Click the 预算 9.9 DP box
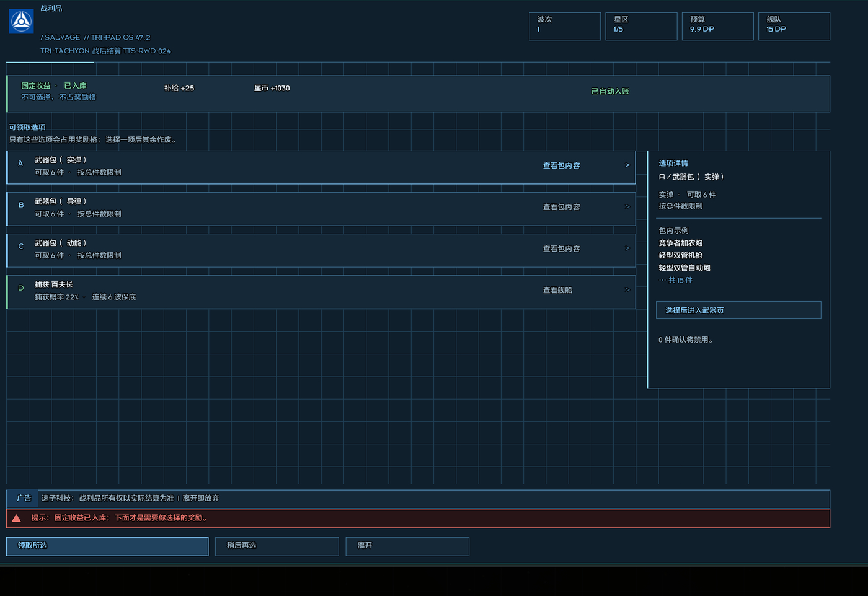This screenshot has width=868, height=596. point(718,26)
